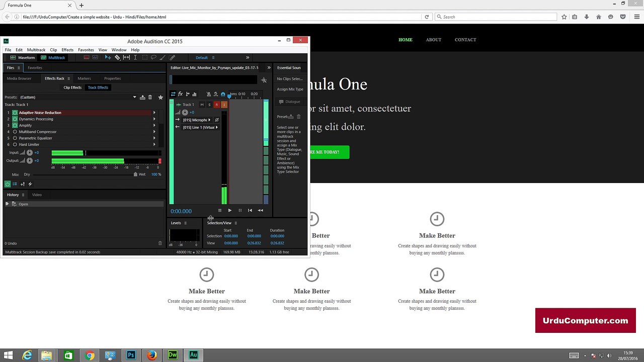Image resolution: width=644 pixels, height=362 pixels.
Task: Click the Firefox home toolbar icon
Action: (x=599, y=17)
